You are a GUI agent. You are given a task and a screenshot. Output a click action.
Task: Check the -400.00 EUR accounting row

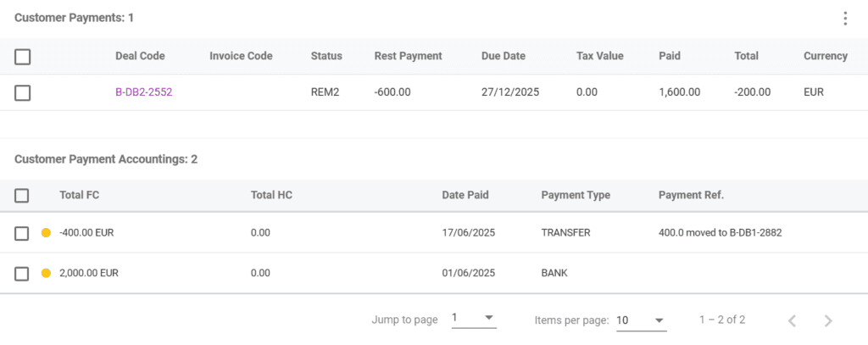tap(23, 233)
